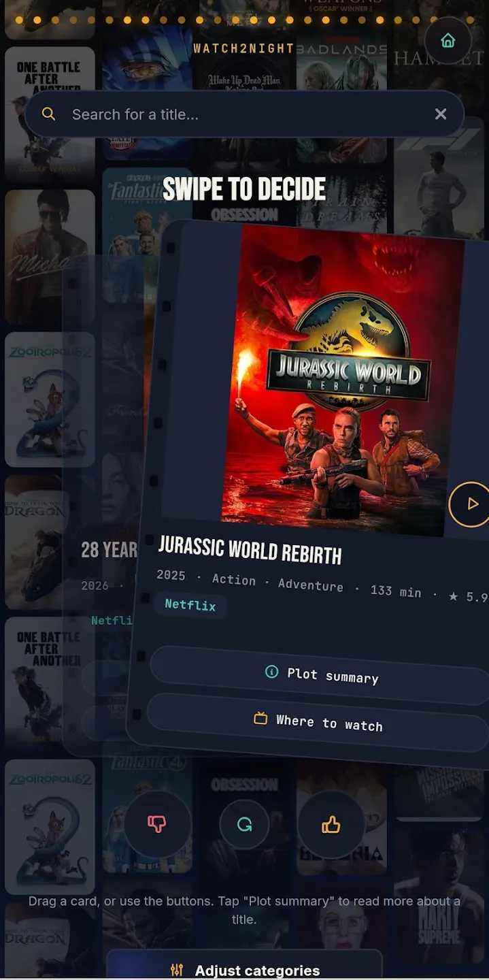Click the '2025' year on the card
489x980 pixels.
171,575
